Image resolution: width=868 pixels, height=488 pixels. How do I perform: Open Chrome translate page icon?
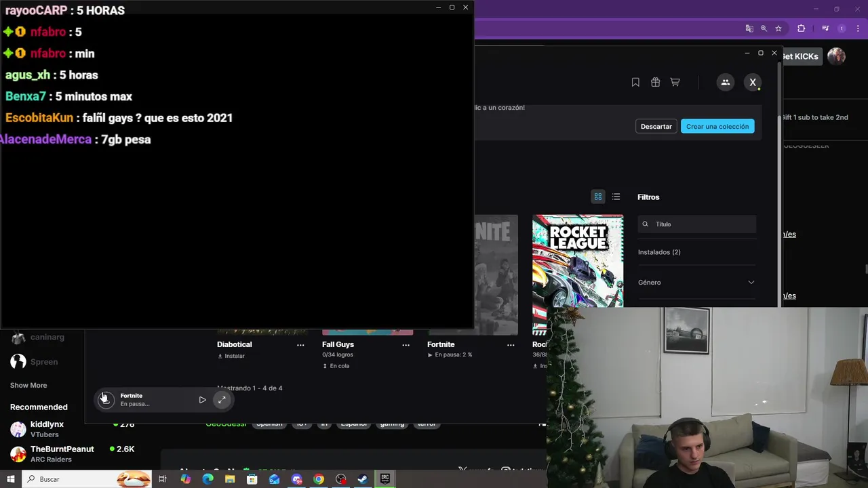pos(749,28)
